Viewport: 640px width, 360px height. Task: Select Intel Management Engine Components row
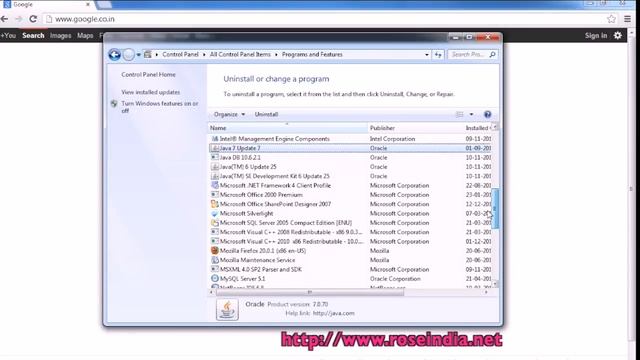[351, 139]
